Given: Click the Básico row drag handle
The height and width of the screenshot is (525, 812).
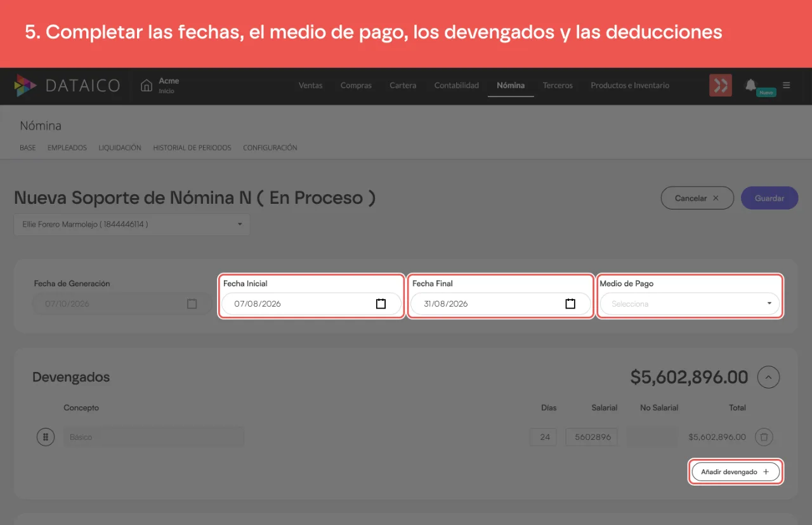Looking at the screenshot, I should [45, 437].
